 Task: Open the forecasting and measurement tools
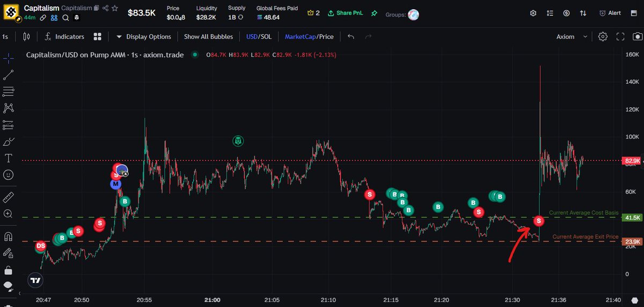8,125
